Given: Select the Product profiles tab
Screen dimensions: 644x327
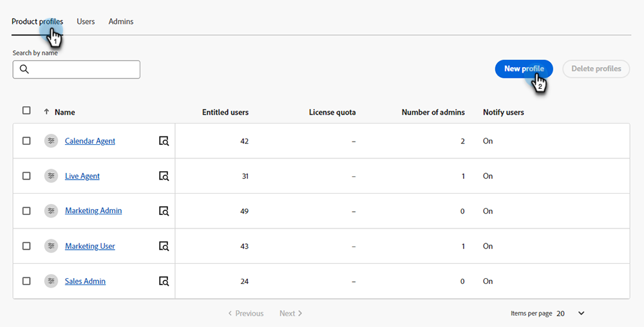Looking at the screenshot, I should (37, 22).
